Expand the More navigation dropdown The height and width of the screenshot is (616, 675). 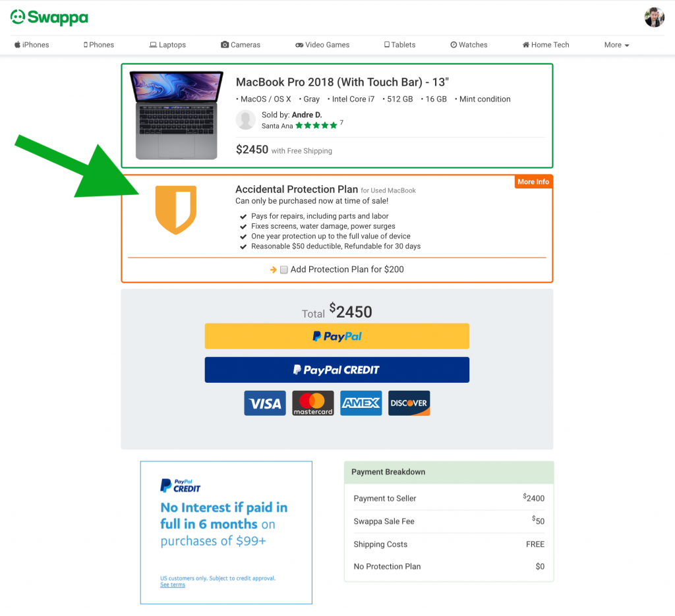coord(616,45)
